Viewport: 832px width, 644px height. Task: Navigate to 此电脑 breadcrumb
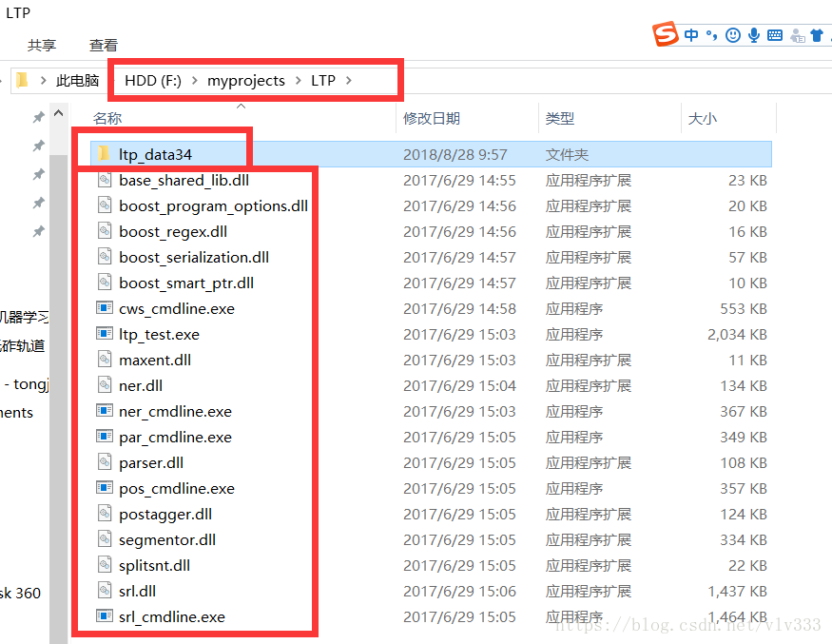(x=77, y=81)
